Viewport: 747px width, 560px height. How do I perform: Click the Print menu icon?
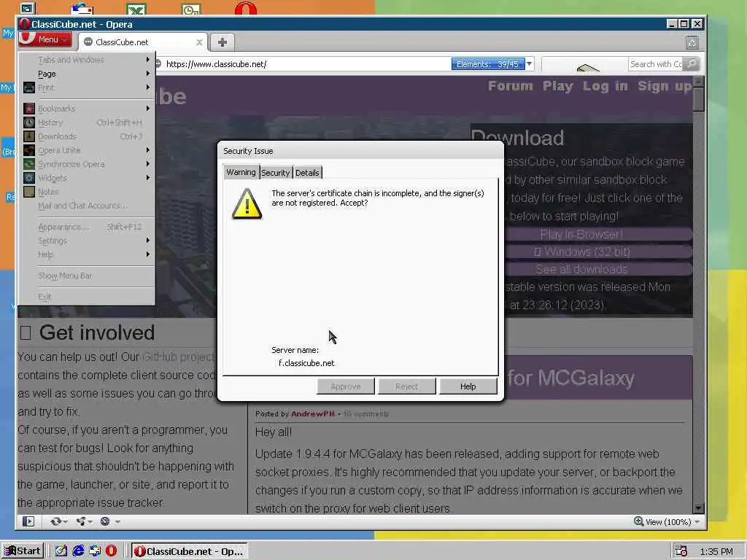pyautogui.click(x=29, y=87)
